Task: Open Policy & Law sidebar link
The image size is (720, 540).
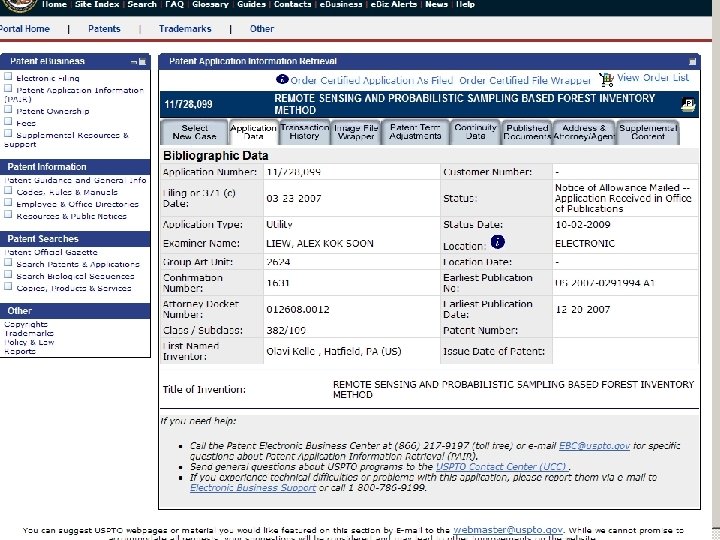Action: (x=29, y=343)
